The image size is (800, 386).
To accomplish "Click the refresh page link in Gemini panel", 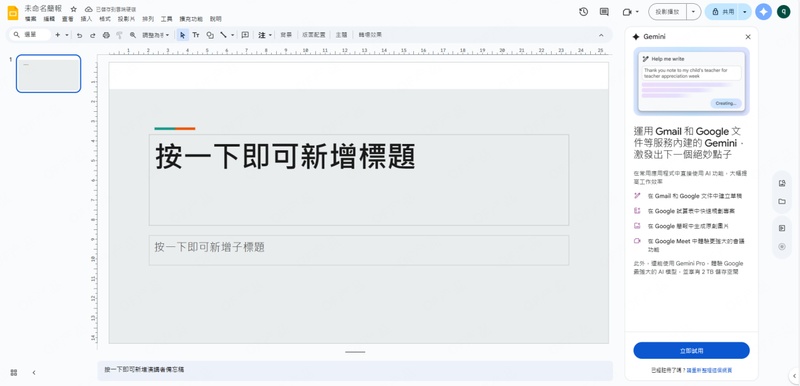I will [709, 370].
